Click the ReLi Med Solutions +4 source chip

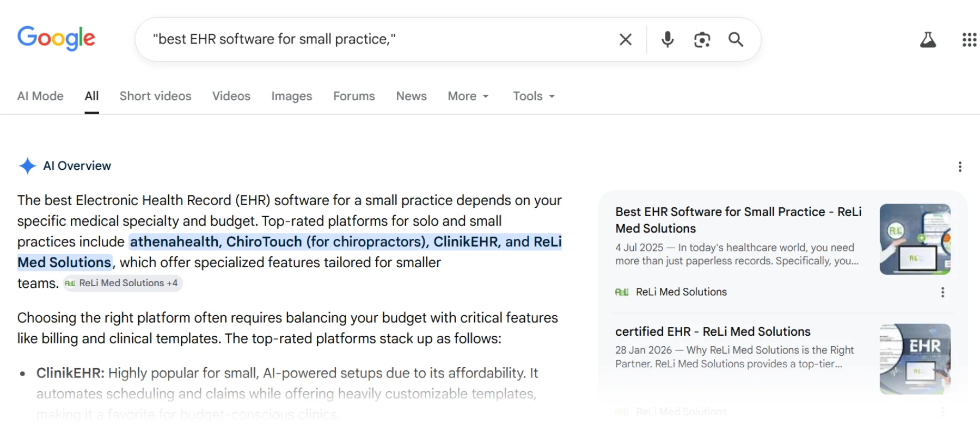(122, 283)
